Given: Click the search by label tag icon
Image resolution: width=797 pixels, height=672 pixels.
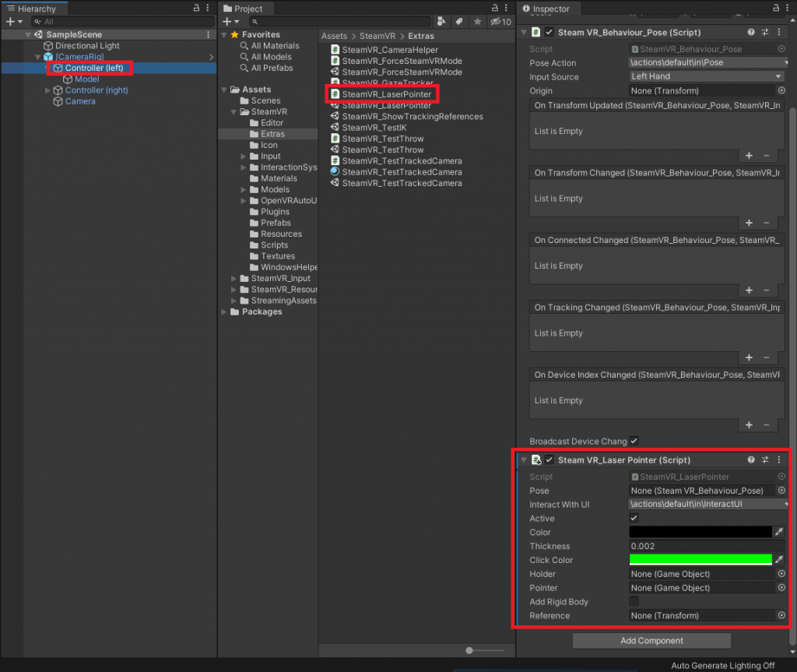Looking at the screenshot, I should click(x=459, y=21).
